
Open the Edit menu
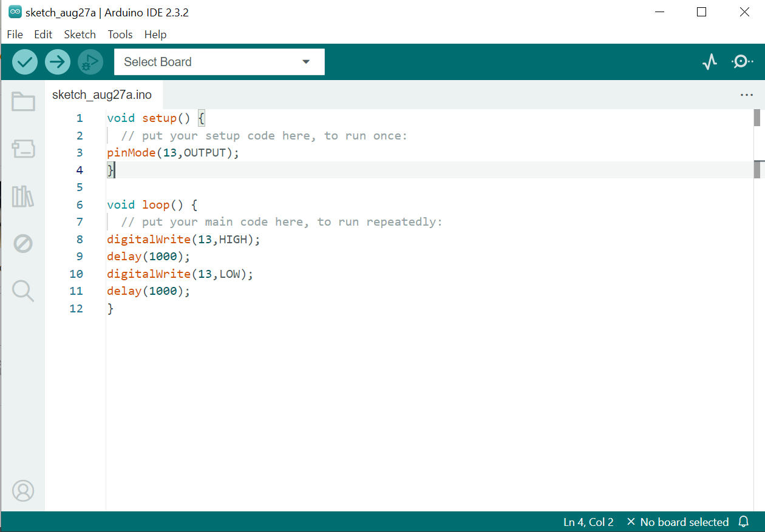(x=43, y=35)
